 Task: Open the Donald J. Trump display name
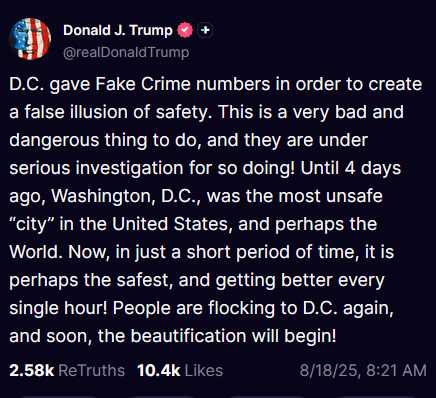click(118, 30)
